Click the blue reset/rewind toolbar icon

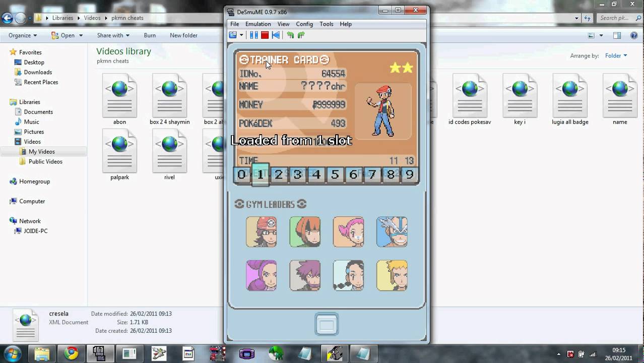tap(276, 35)
